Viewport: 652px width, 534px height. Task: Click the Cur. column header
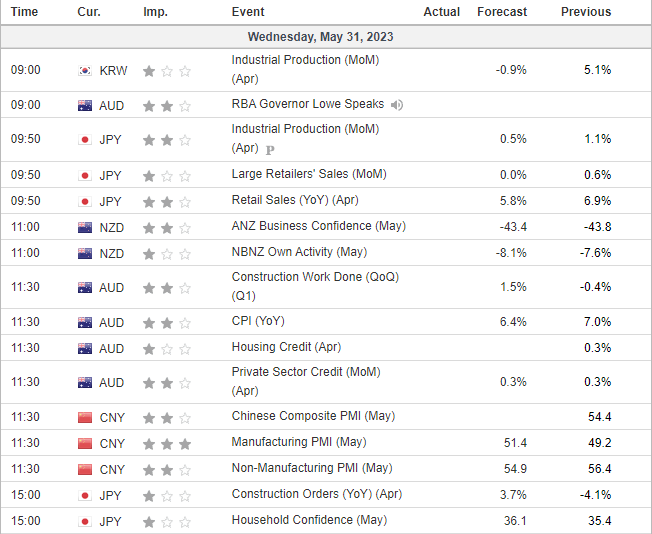point(89,12)
